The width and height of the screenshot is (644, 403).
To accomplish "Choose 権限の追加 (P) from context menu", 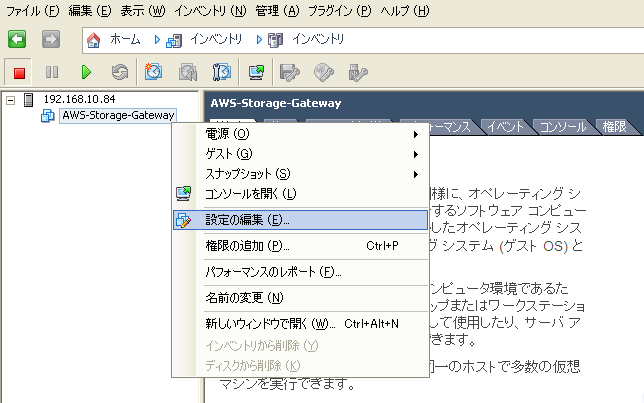I will pyautogui.click(x=301, y=246).
